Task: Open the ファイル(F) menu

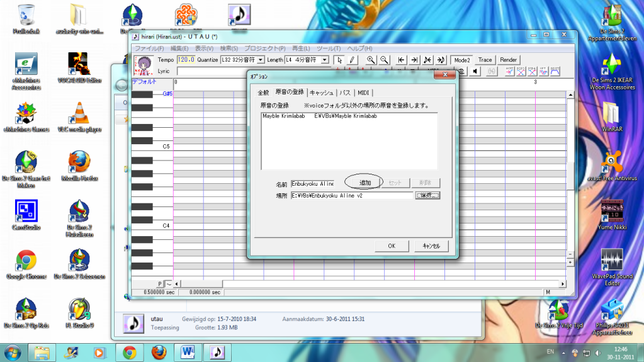Action: 149,48
